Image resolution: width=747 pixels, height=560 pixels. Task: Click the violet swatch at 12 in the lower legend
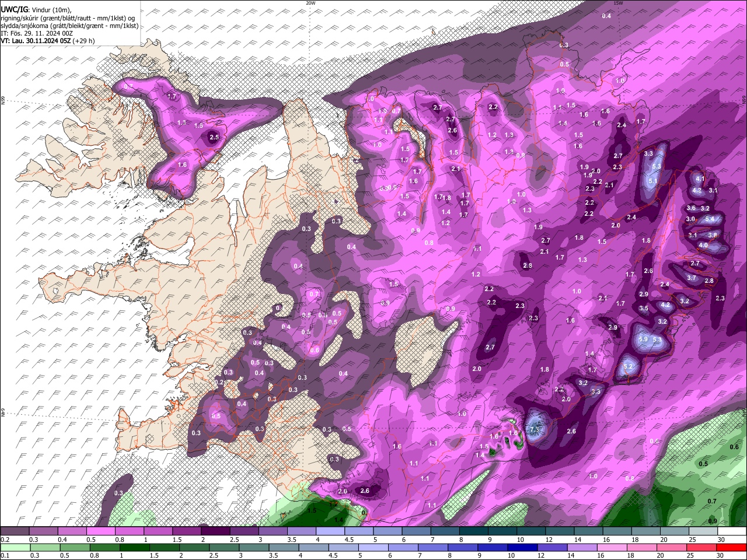click(551, 547)
